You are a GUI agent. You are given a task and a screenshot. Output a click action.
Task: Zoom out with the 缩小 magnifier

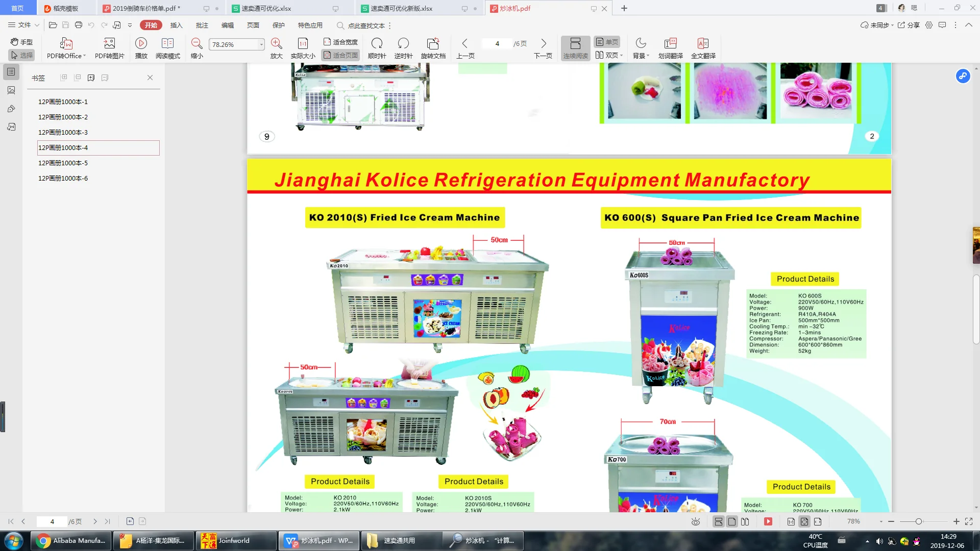click(x=197, y=48)
